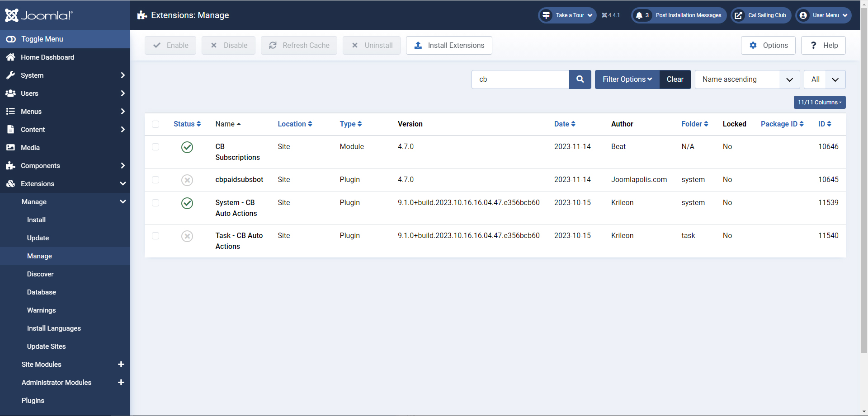Collapse the Extensions sidebar section chevron
868x416 pixels.
123,184
